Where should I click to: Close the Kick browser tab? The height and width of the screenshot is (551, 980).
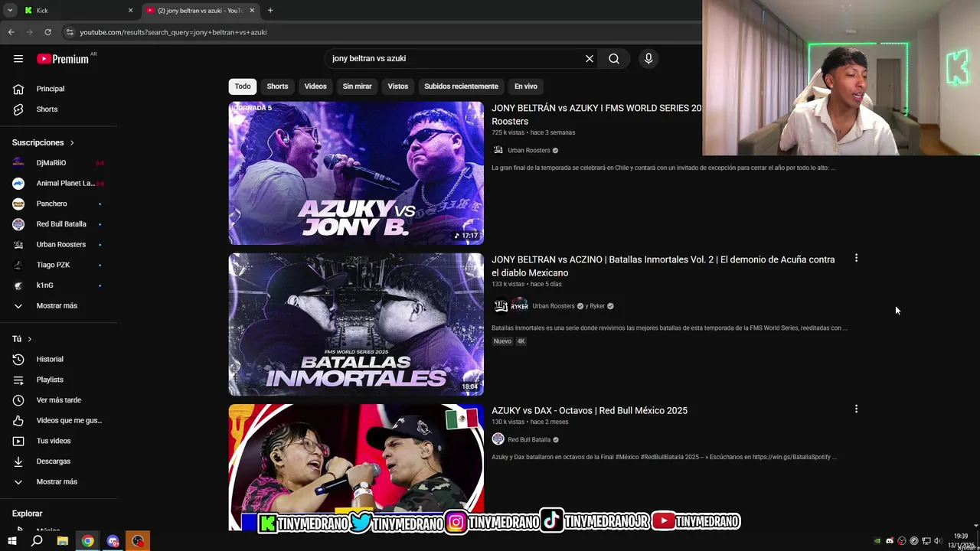coord(130,11)
